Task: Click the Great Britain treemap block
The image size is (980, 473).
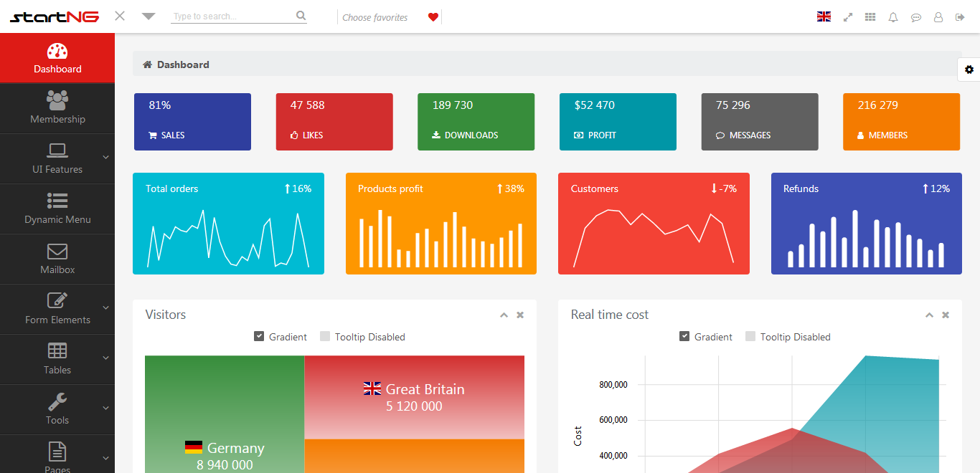Action: click(x=414, y=397)
